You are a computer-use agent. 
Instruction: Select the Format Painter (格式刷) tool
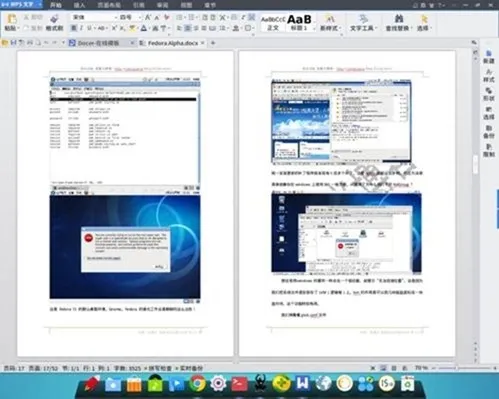tap(54, 23)
